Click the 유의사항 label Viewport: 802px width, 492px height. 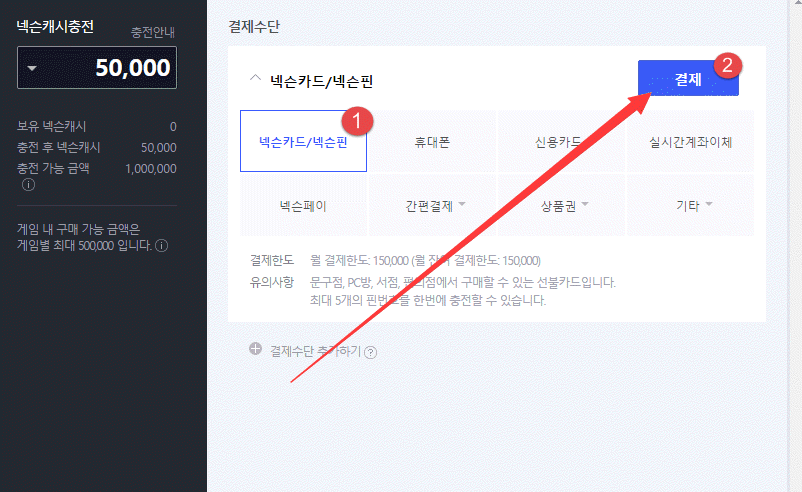point(272,282)
